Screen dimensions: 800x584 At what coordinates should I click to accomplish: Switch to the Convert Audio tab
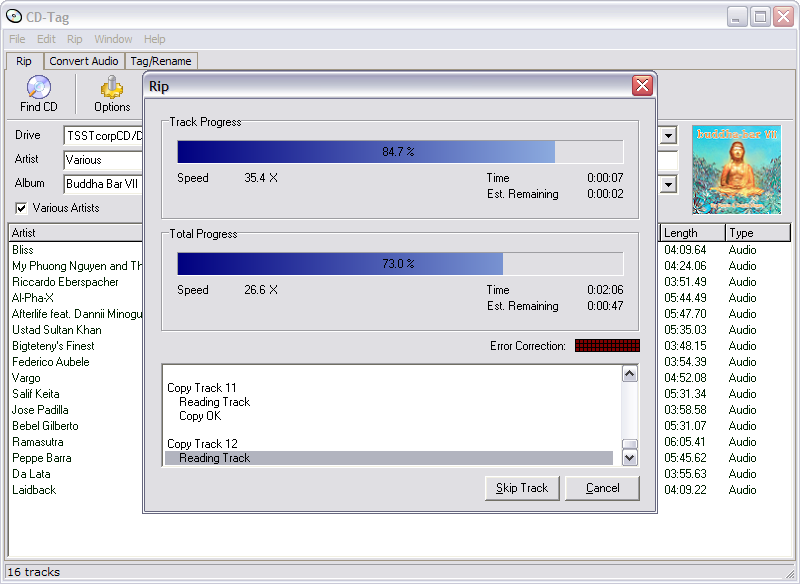[x=84, y=61]
